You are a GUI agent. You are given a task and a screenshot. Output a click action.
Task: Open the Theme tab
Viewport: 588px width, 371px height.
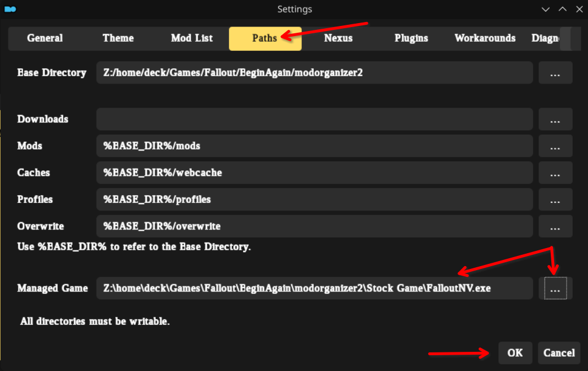[118, 38]
